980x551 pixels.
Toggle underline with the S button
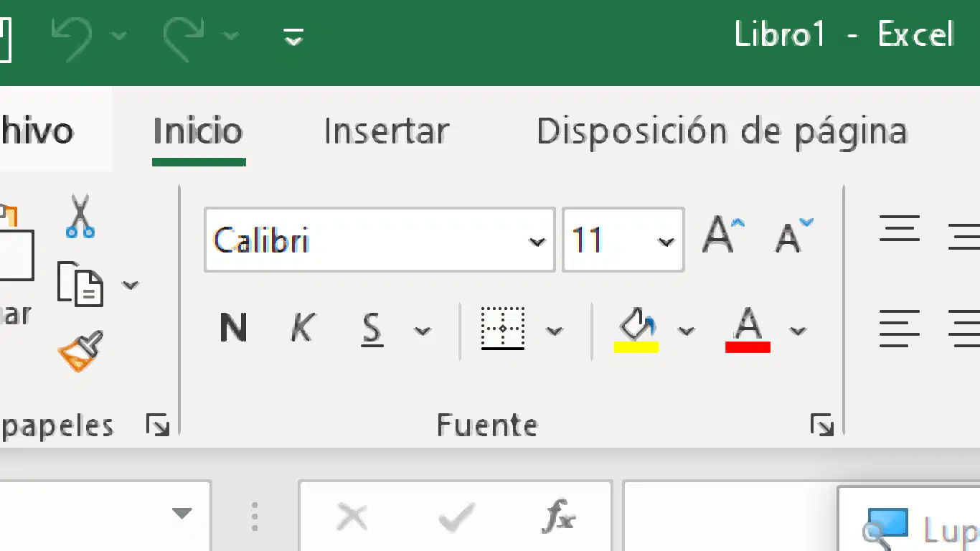(372, 330)
